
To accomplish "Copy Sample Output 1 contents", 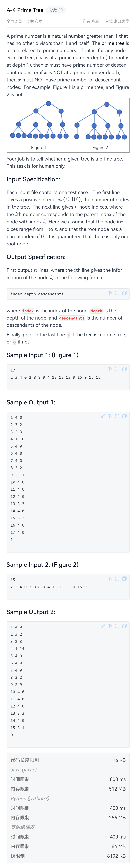I will tap(124, 416).
